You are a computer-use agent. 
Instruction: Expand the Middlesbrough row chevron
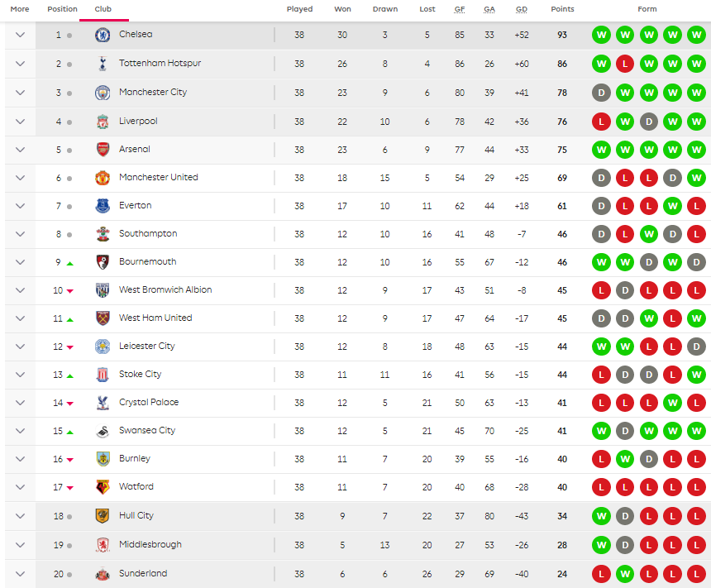tap(20, 545)
